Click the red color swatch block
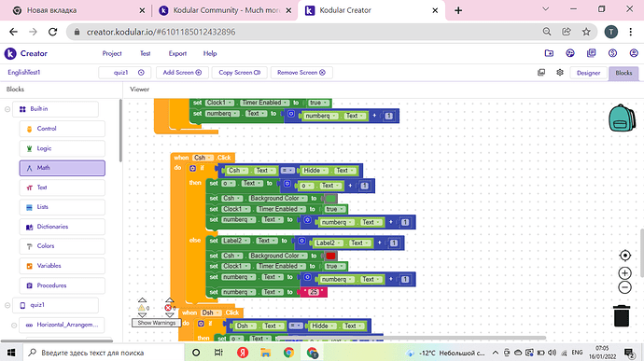This screenshot has height=361, width=644. (330, 256)
